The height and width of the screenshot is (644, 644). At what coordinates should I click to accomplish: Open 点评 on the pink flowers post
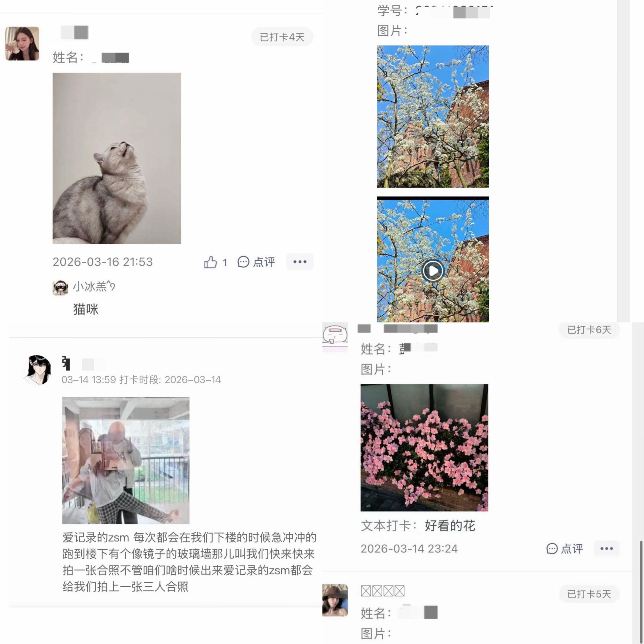tap(565, 548)
